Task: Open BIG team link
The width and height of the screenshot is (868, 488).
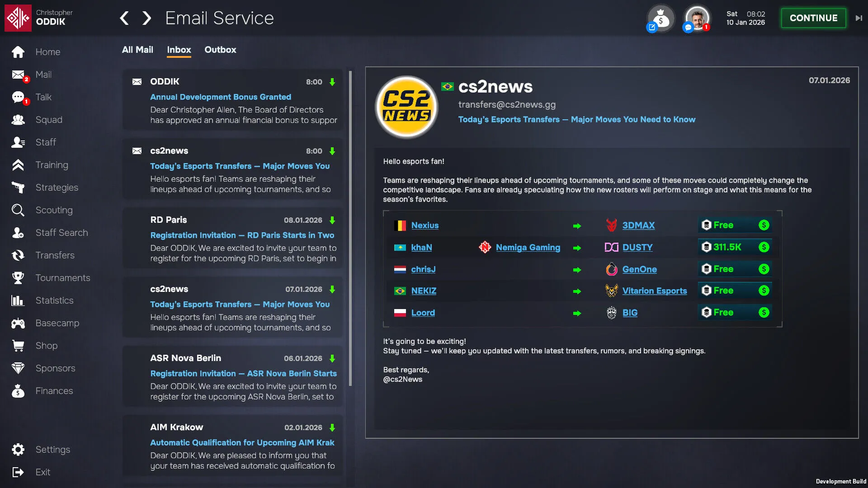Action: (x=630, y=313)
